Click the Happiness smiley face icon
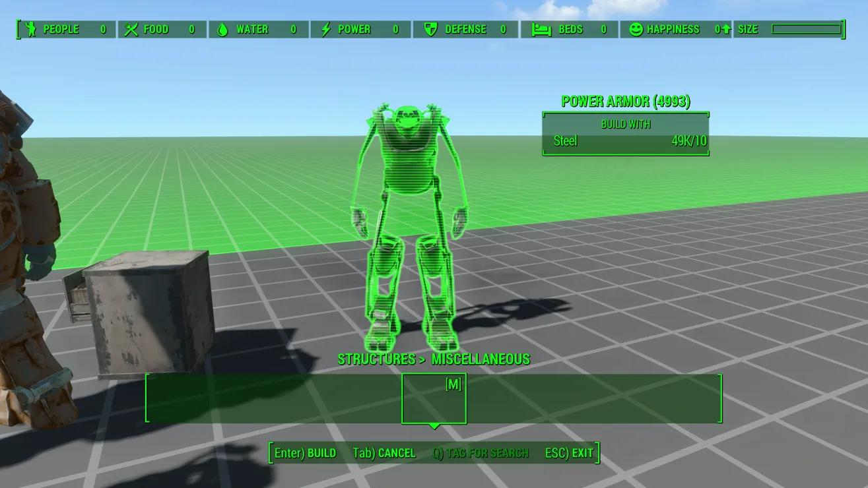 point(636,29)
